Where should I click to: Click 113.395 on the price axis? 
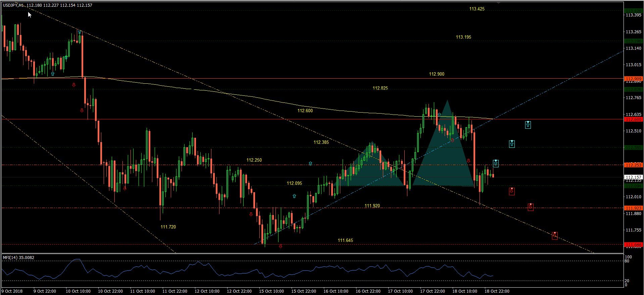(633, 15)
